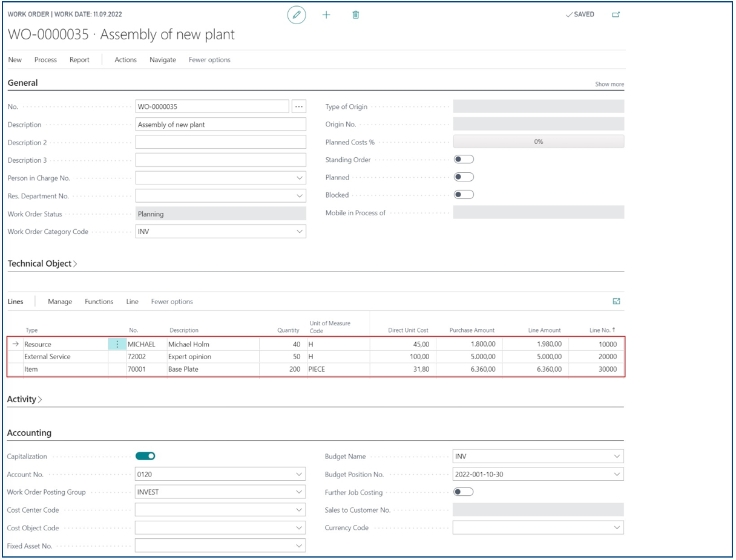Open Person in Charge No. dropdown
This screenshot has height=560, width=736.
[x=300, y=178]
